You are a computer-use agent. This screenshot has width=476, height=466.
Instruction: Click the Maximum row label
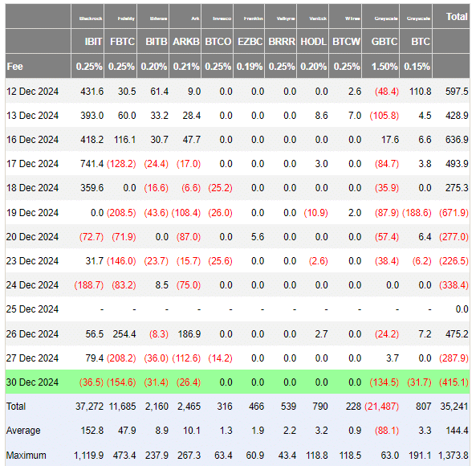click(x=26, y=456)
